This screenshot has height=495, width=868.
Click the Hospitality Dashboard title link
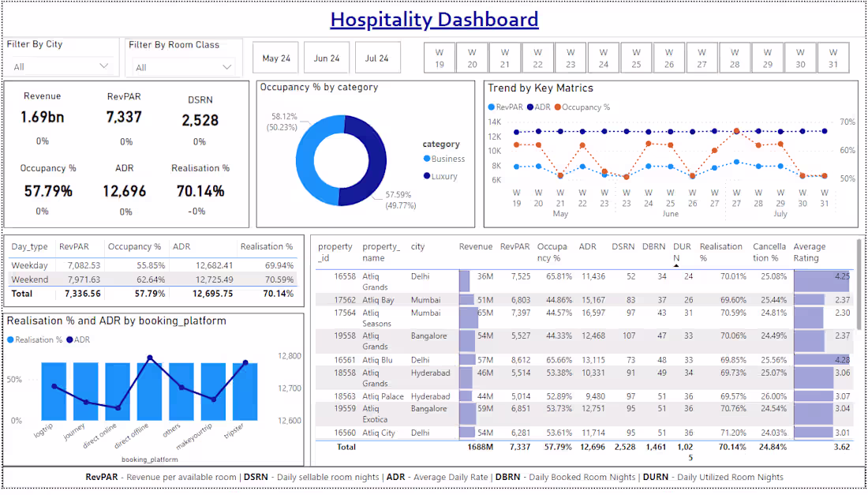(x=435, y=19)
